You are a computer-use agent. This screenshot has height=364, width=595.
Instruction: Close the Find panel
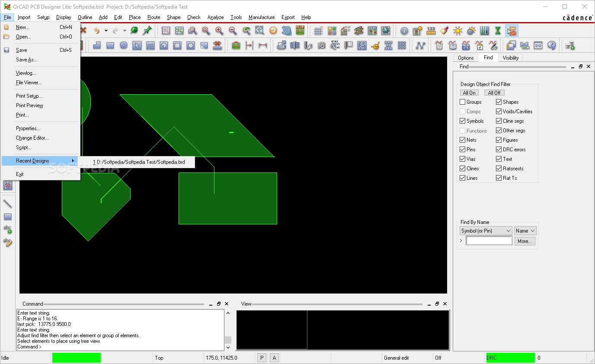tap(589, 67)
